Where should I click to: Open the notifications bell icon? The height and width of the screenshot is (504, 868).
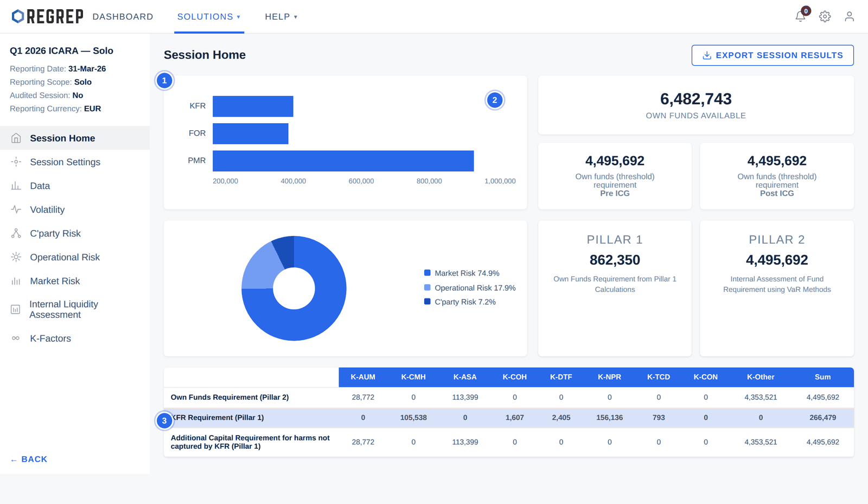pos(800,16)
